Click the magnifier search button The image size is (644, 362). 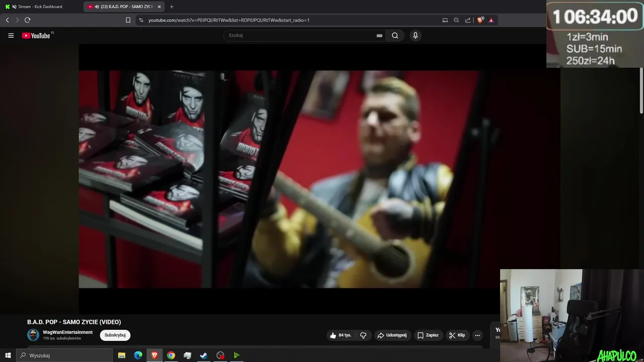click(395, 35)
